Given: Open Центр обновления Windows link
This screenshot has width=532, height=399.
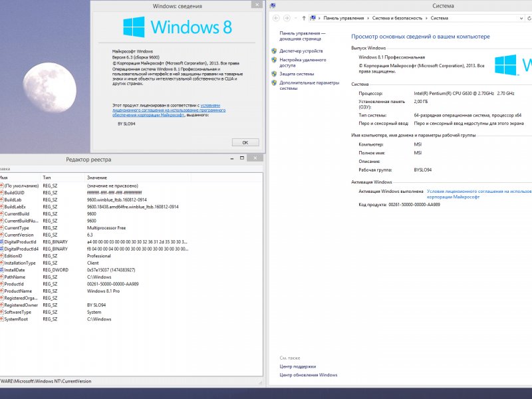Looking at the screenshot, I should (x=309, y=375).
